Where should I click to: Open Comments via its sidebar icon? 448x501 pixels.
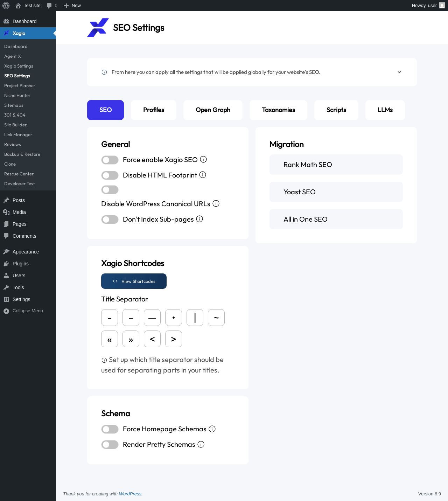6,236
